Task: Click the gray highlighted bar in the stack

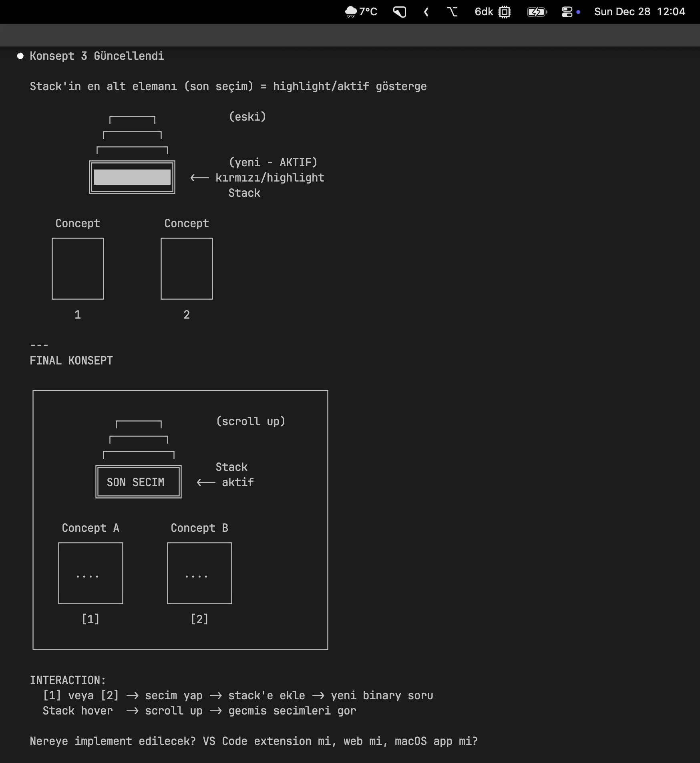Action: click(x=132, y=177)
